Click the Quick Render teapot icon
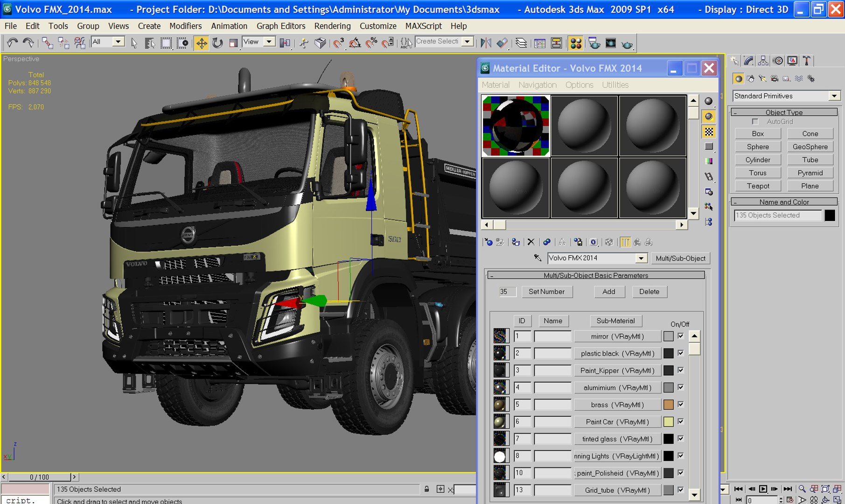The image size is (845, 504). pyautogui.click(x=627, y=43)
